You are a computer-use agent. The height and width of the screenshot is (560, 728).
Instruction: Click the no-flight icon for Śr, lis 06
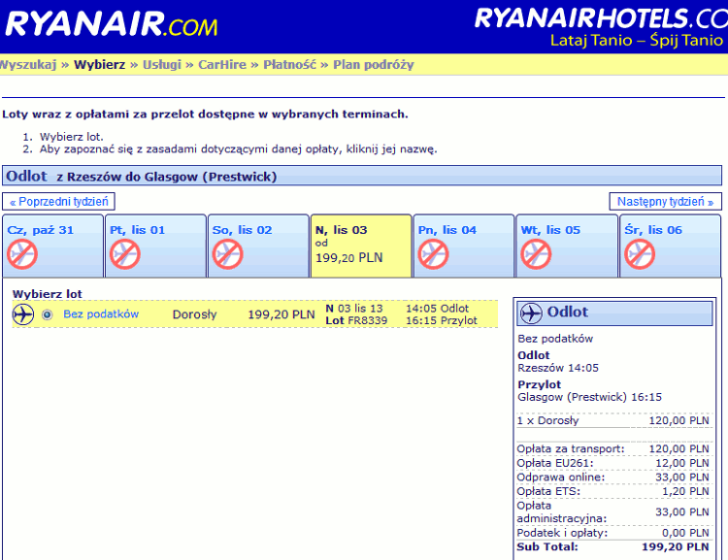[640, 254]
